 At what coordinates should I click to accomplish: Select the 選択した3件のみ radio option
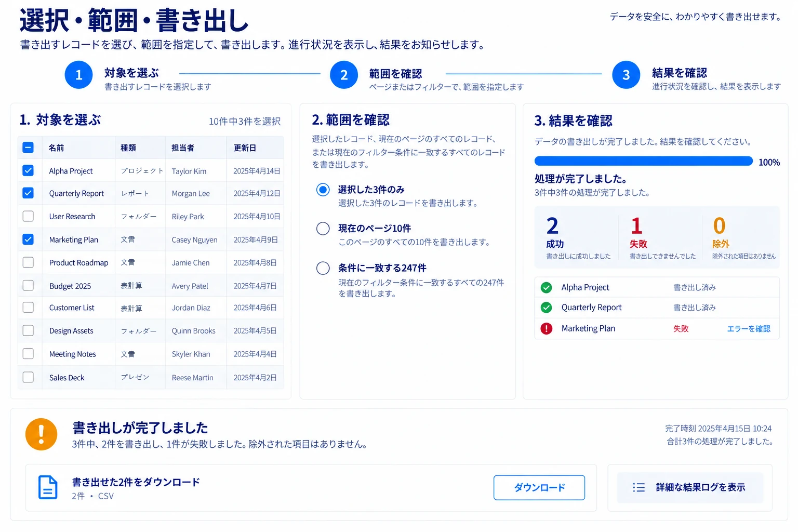[x=323, y=190]
